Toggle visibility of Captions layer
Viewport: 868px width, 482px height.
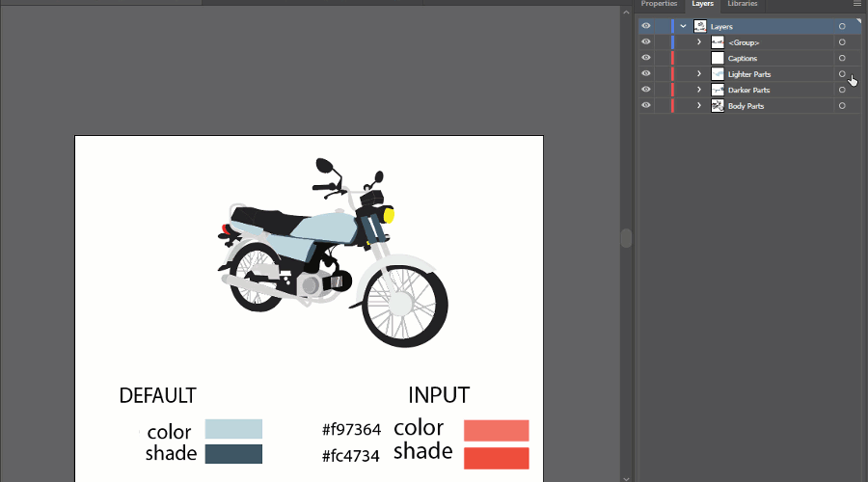(646, 58)
